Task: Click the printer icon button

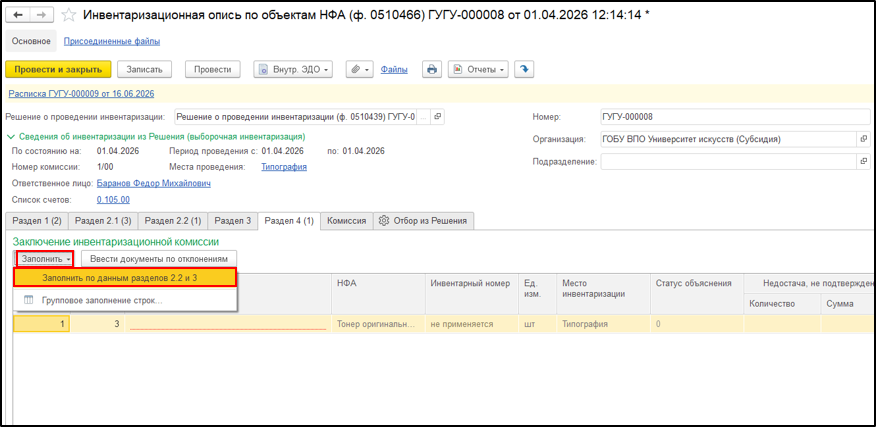Action: pos(431,69)
